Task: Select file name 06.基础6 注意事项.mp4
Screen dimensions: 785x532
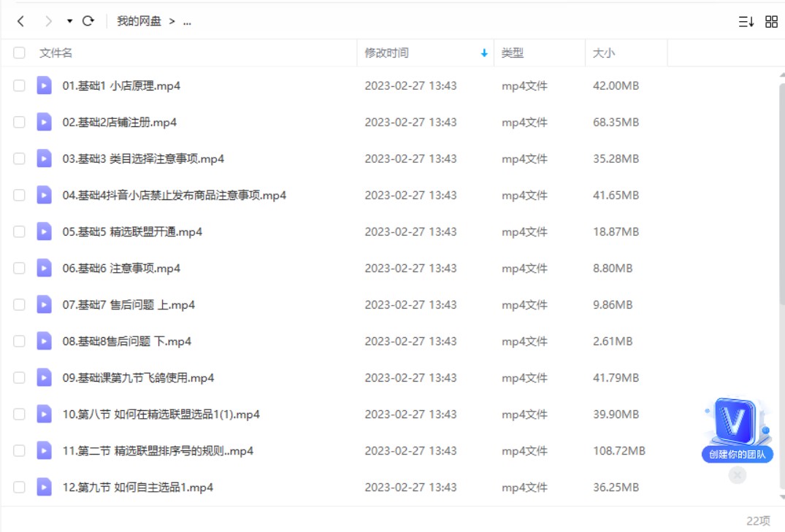Action: pos(121,269)
